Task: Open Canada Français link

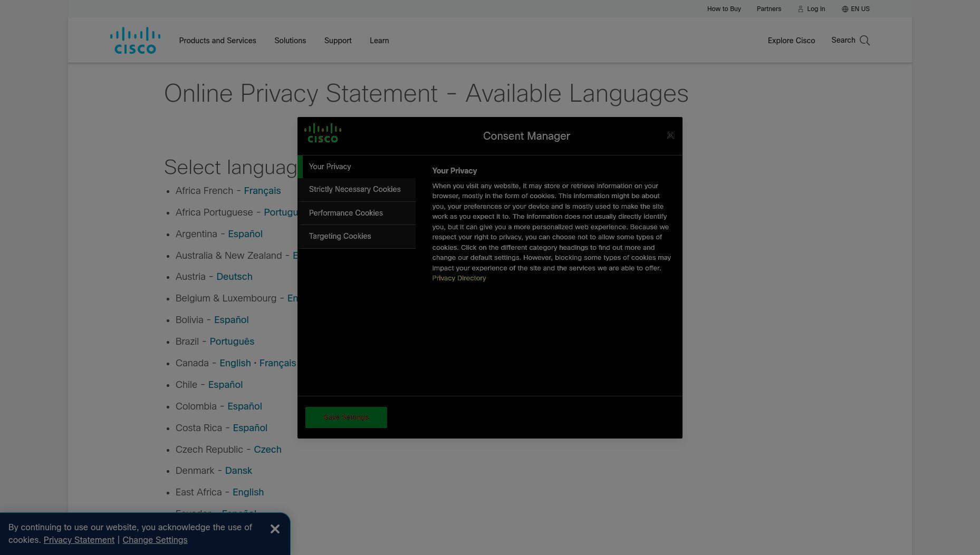Action: (277, 363)
